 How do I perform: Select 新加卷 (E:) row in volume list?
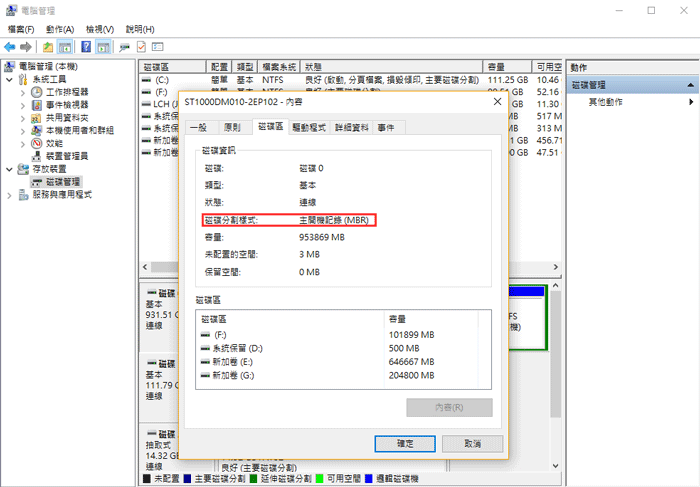coord(300,361)
